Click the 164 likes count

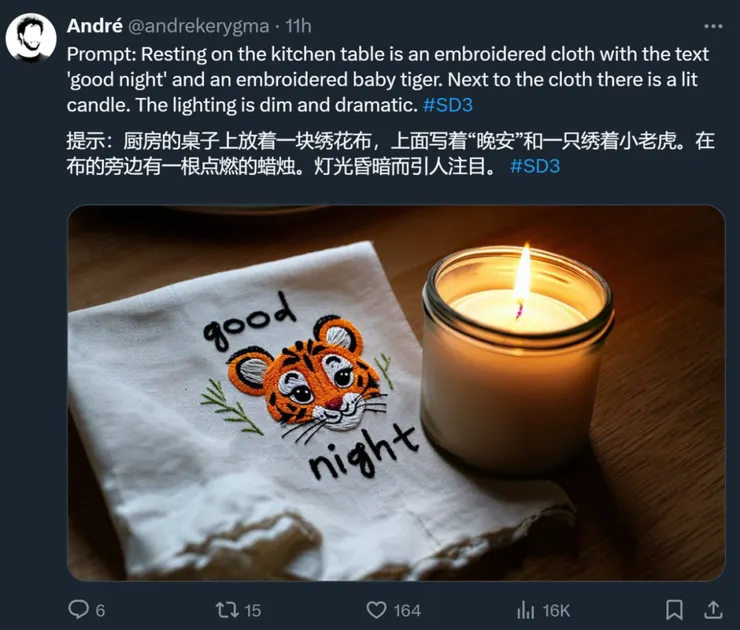coord(407,611)
